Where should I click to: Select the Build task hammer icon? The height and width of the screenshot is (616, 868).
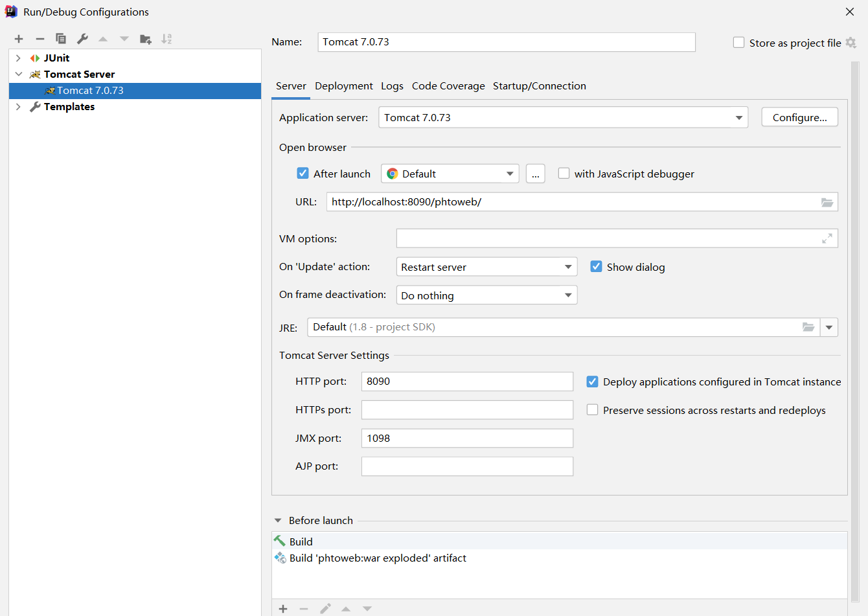(x=280, y=541)
